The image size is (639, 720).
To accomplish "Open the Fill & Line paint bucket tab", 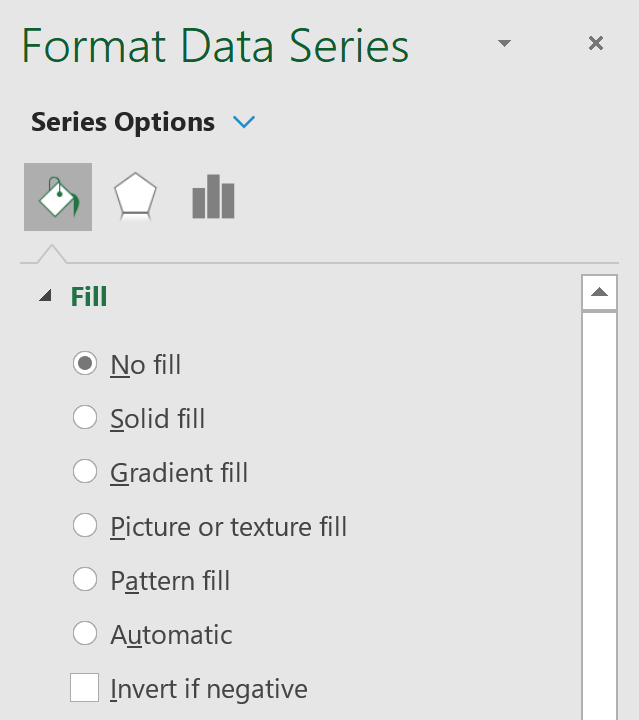I will (58, 197).
